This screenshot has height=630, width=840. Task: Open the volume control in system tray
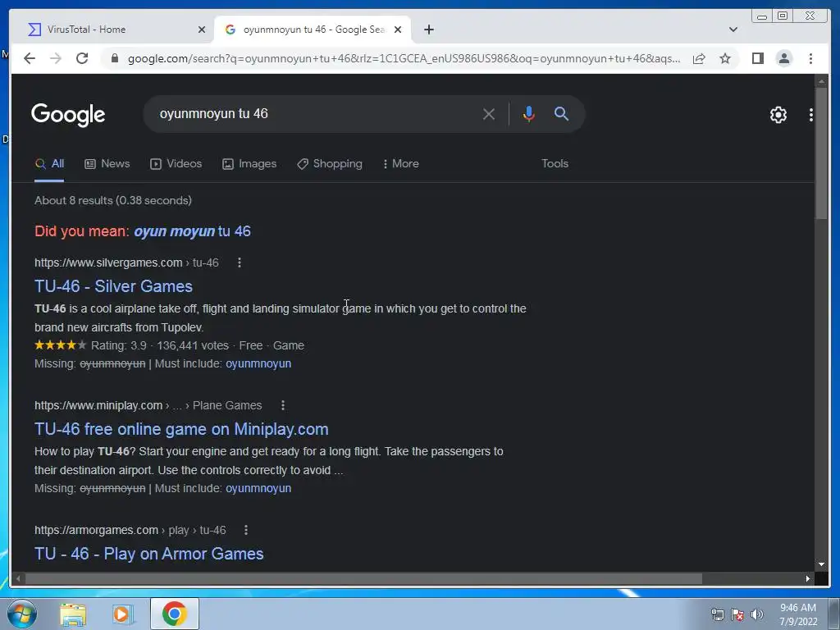click(x=757, y=614)
